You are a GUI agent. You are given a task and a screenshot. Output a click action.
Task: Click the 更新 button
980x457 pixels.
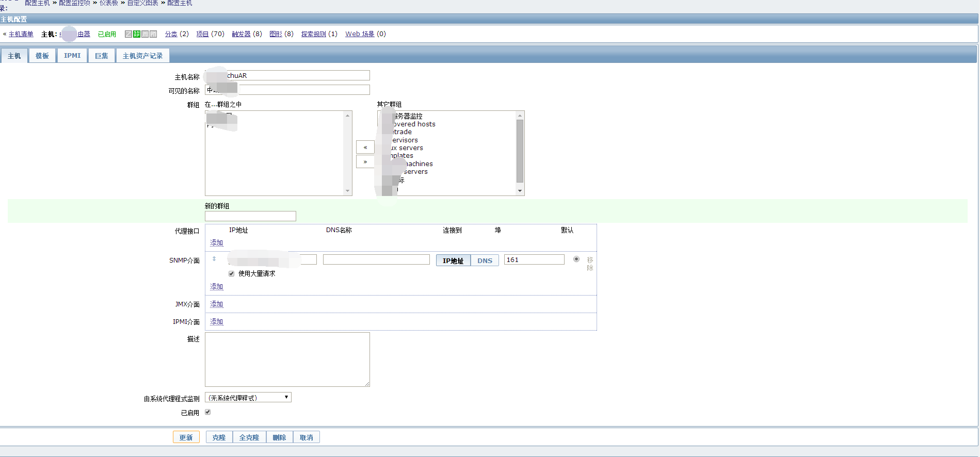tap(186, 437)
